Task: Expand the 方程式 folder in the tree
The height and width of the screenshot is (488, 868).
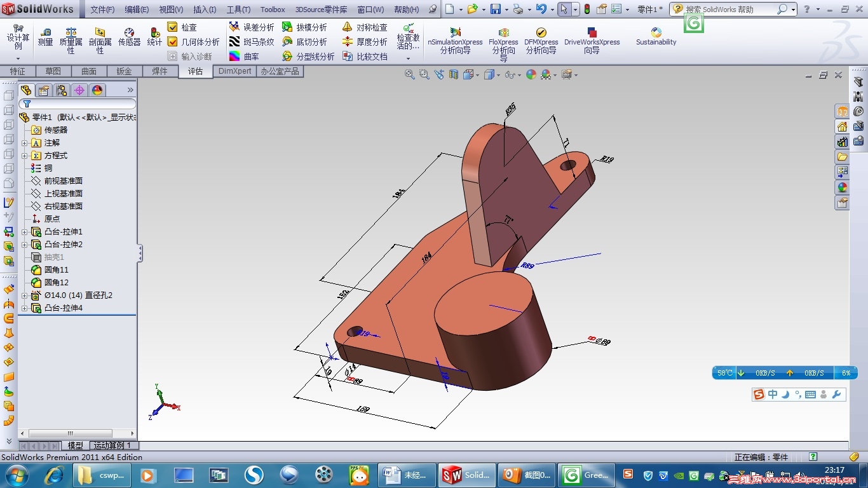Action: click(25, 156)
